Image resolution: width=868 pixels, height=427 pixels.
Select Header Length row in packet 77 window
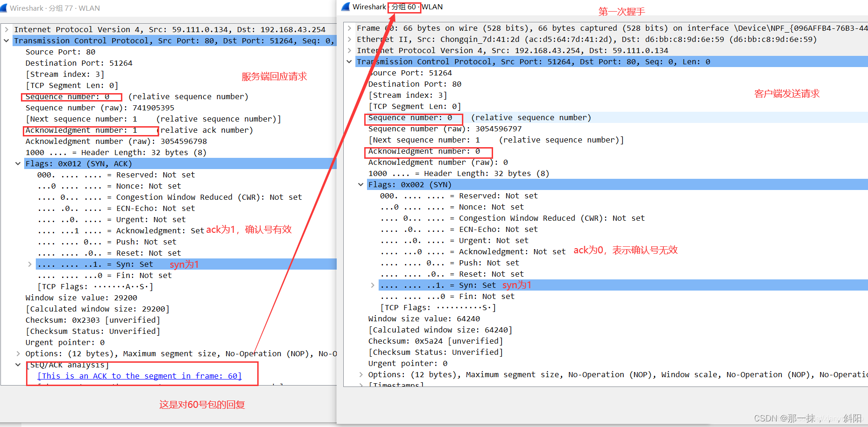[x=116, y=152]
